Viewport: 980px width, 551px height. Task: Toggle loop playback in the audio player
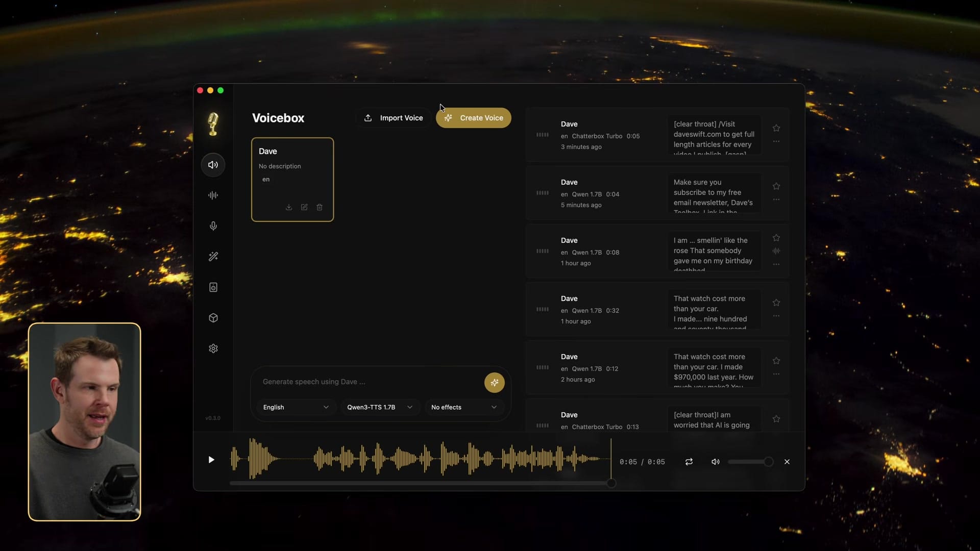(689, 462)
